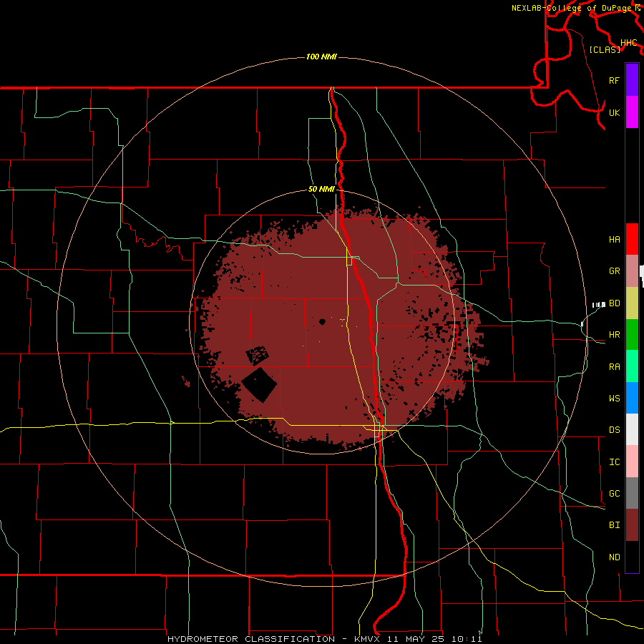
Task: Select the light pink IC legend swatch
Action: point(632,462)
